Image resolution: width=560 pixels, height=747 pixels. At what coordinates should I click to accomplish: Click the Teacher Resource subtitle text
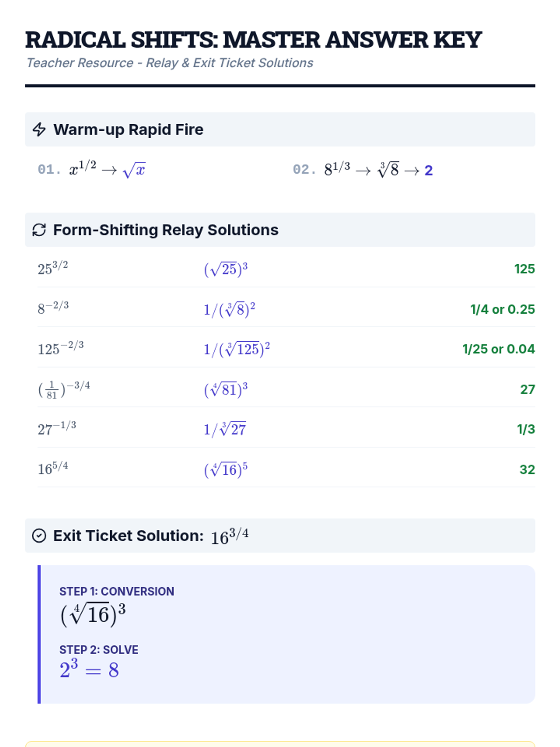click(x=169, y=63)
